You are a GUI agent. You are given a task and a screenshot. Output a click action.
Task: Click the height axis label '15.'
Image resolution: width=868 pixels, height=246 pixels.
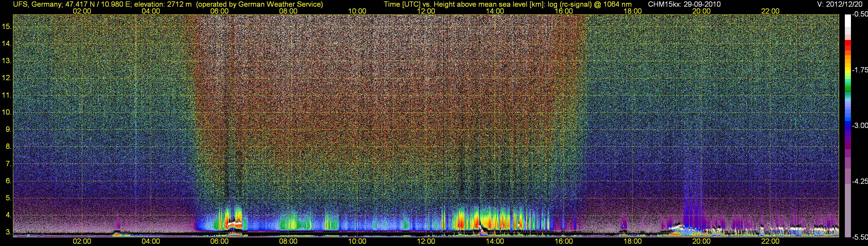[7, 27]
